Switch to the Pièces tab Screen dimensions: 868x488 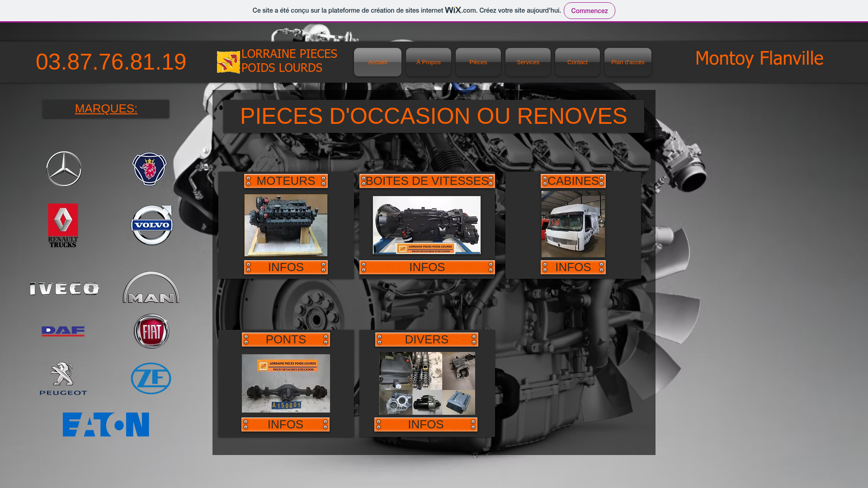[478, 62]
